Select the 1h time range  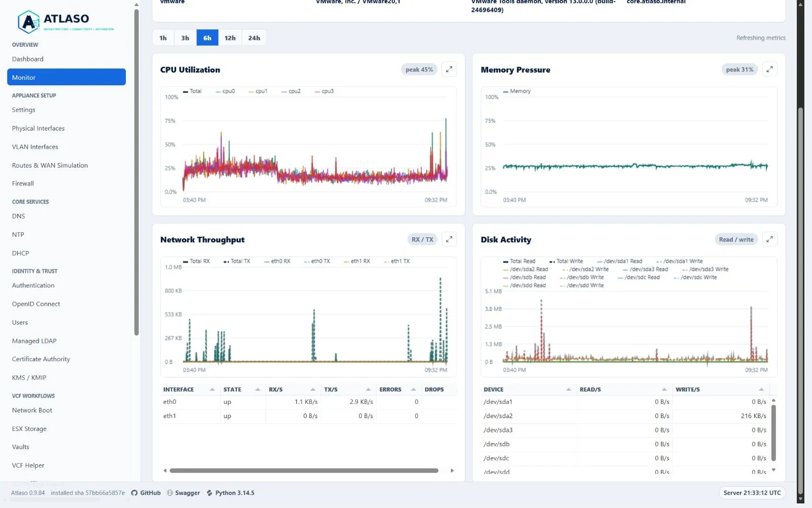(163, 38)
